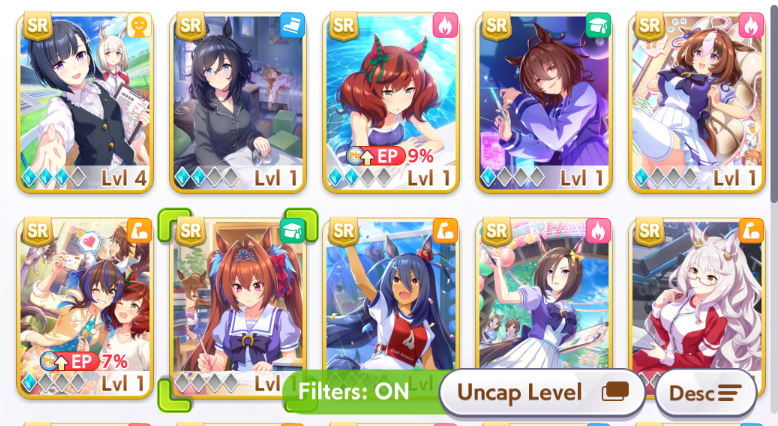The width and height of the screenshot is (778, 426).
Task: Click the friend-type smiley icon on first card
Action: pyautogui.click(x=139, y=25)
